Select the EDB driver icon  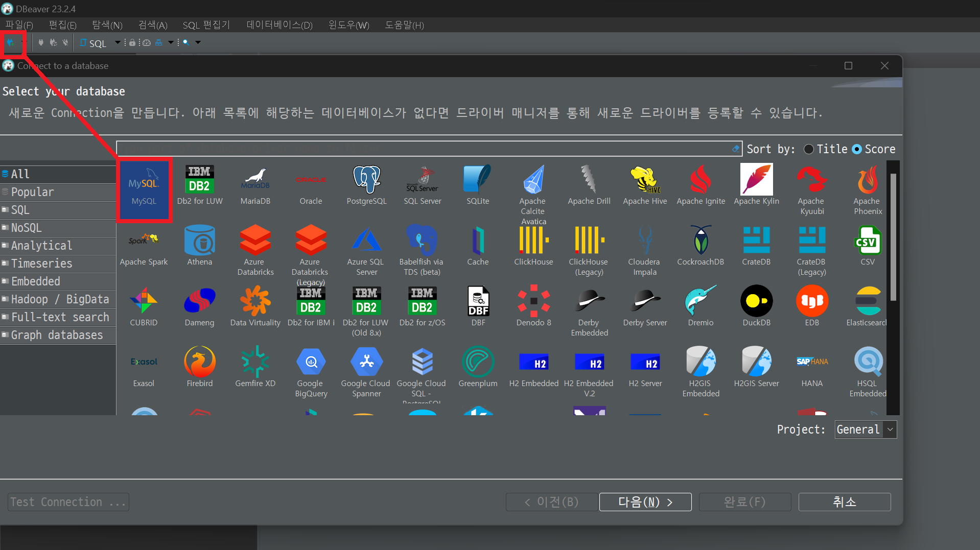pos(812,306)
